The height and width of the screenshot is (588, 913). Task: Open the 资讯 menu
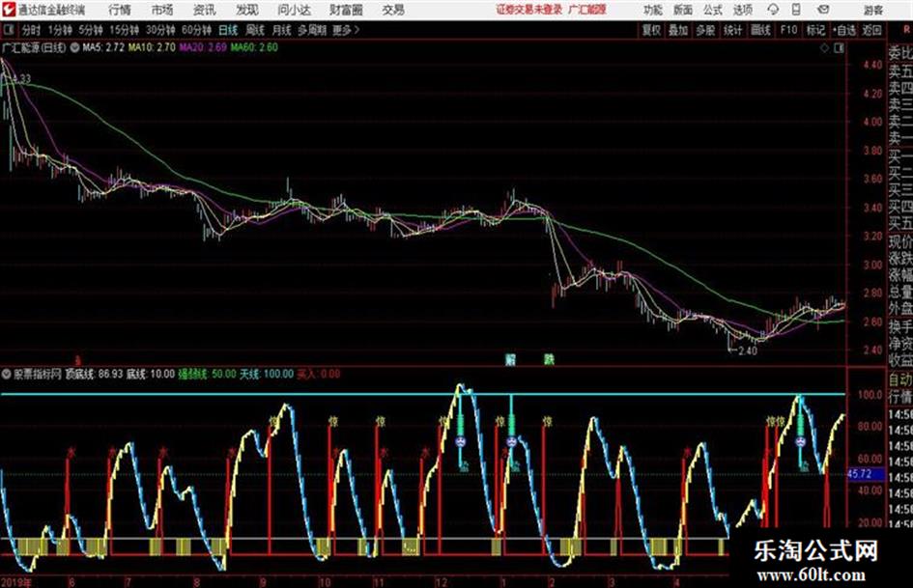(205, 10)
